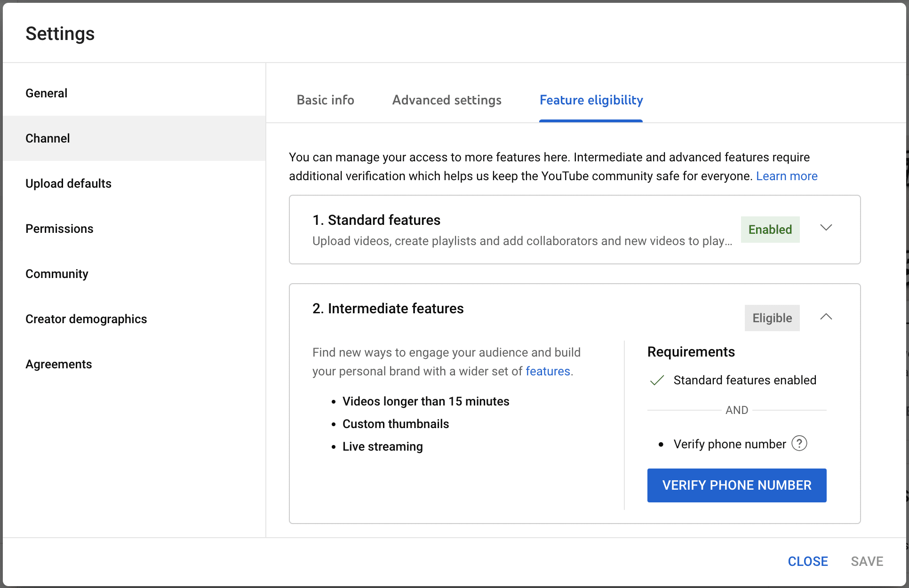Select Channel in the sidebar
909x588 pixels.
point(47,138)
